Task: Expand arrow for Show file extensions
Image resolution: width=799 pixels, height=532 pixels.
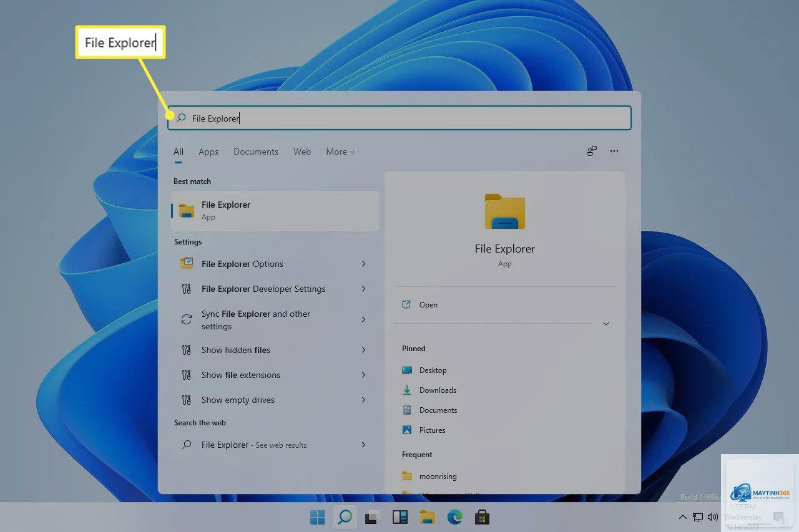Action: [363, 375]
